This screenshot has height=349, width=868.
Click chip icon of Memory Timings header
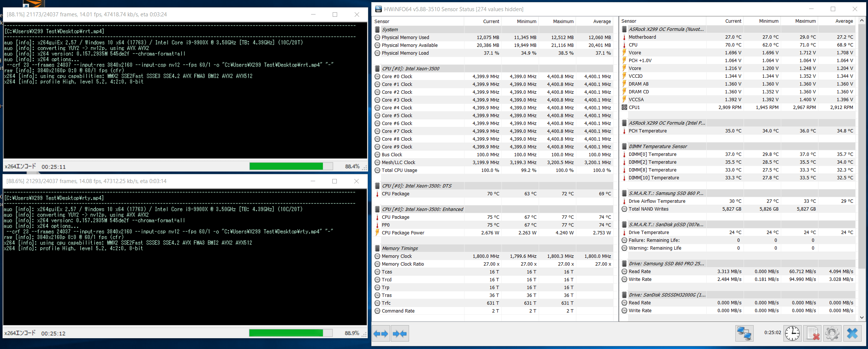coord(377,249)
